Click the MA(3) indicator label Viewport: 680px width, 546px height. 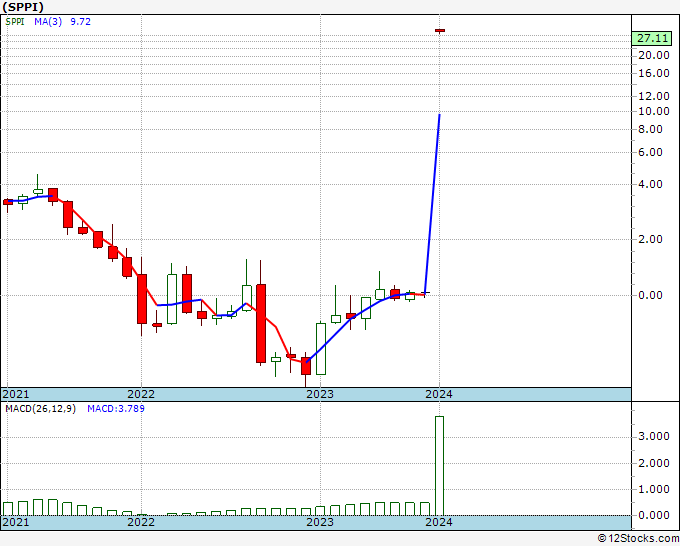[48, 22]
